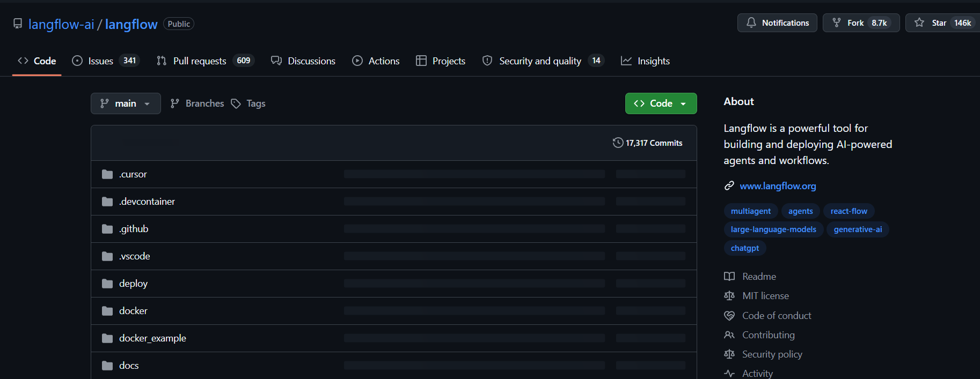The height and width of the screenshot is (379, 980).
Task: Fork the repository with Fork button
Action: [x=861, y=23]
